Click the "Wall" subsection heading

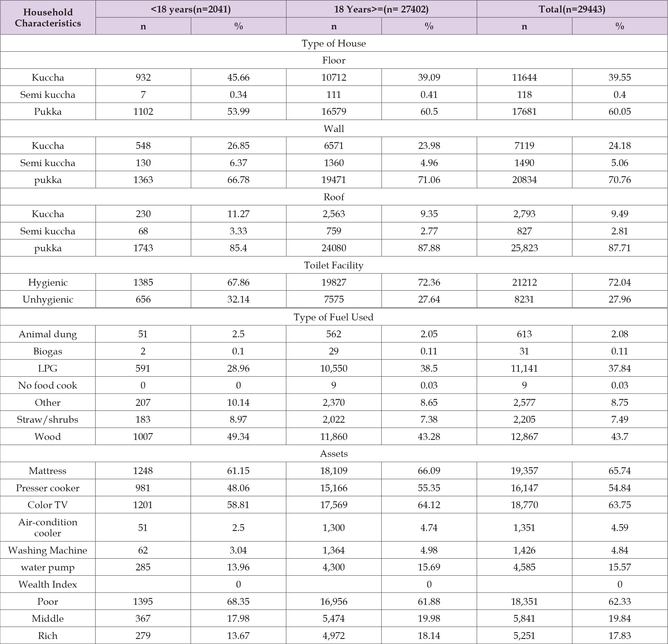pyautogui.click(x=334, y=128)
